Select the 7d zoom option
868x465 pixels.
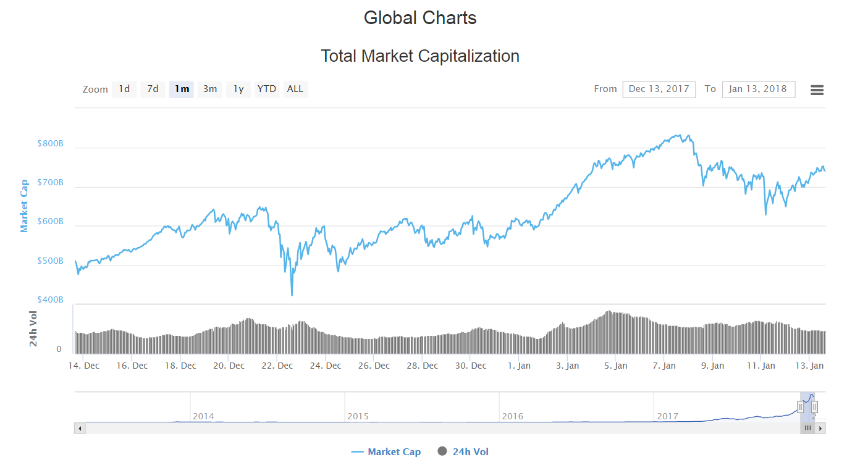pos(153,89)
